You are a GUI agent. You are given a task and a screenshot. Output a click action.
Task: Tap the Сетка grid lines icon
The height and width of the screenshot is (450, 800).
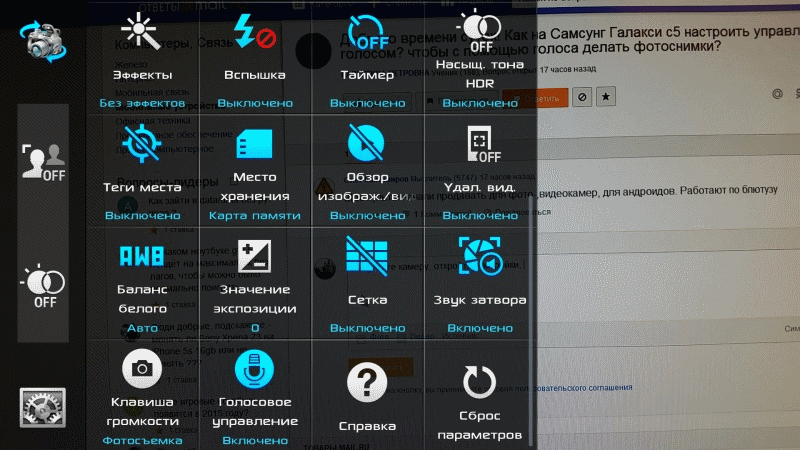coord(367,256)
